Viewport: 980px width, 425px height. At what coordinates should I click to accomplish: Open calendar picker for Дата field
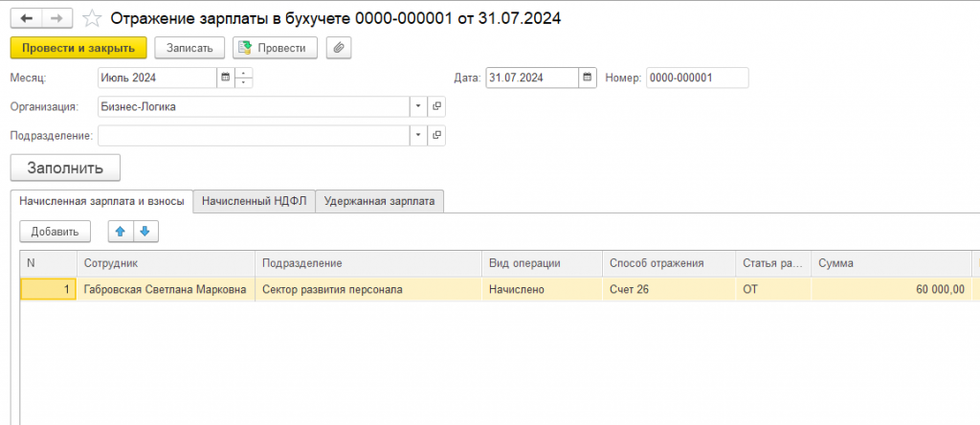pyautogui.click(x=587, y=78)
